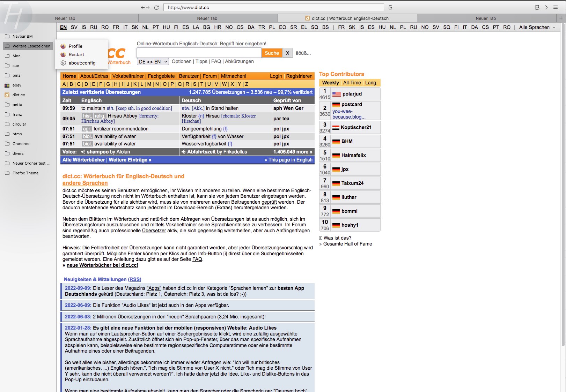Open the 'andere Sprachen' heading link

pos(85,183)
